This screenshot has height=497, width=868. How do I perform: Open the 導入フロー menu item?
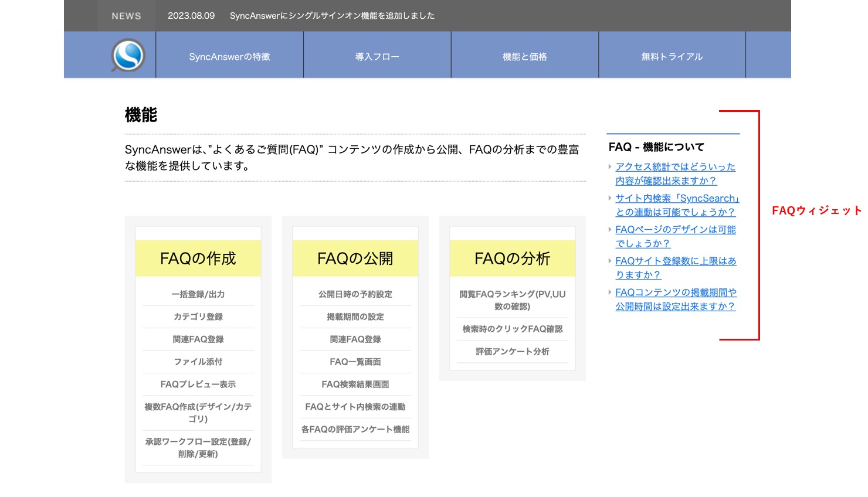[x=377, y=57]
